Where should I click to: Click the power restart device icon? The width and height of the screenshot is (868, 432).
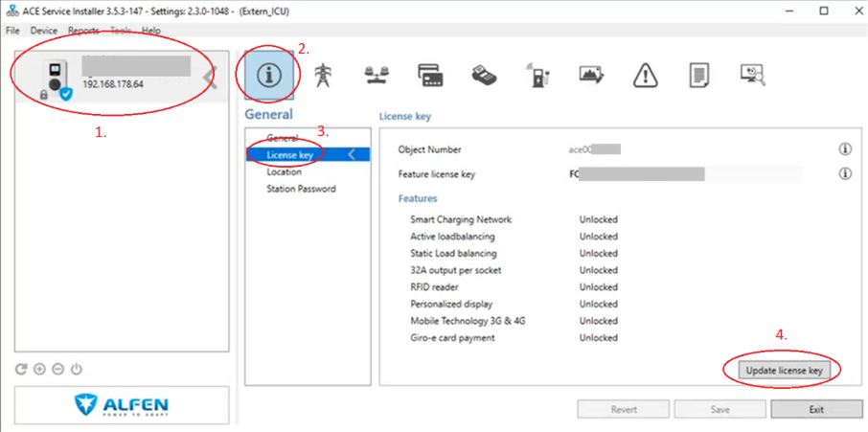tap(77, 370)
